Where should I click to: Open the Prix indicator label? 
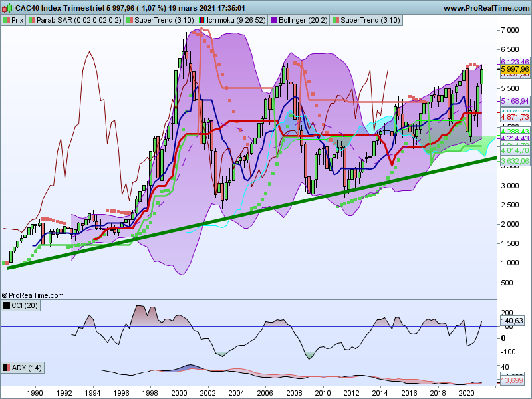click(13, 20)
